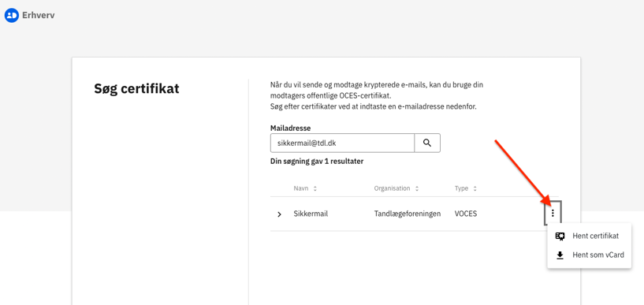Click the Tandlægeforeningen organisation cell

408,214
